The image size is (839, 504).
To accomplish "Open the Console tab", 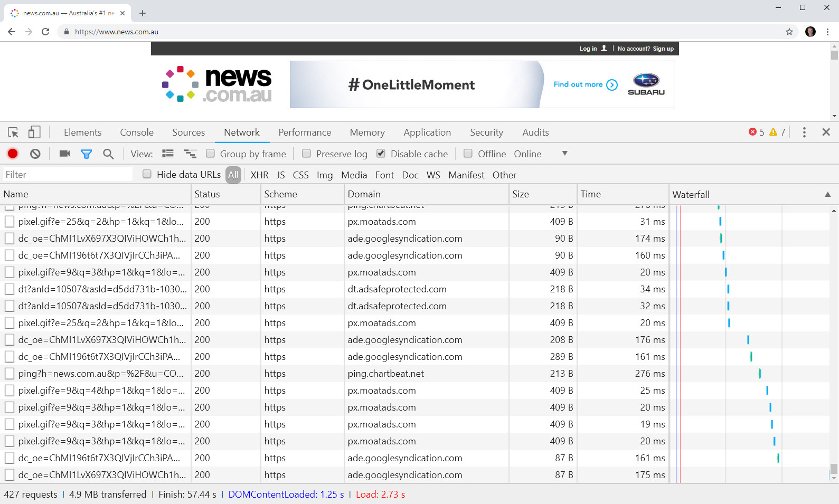I will 137,132.
